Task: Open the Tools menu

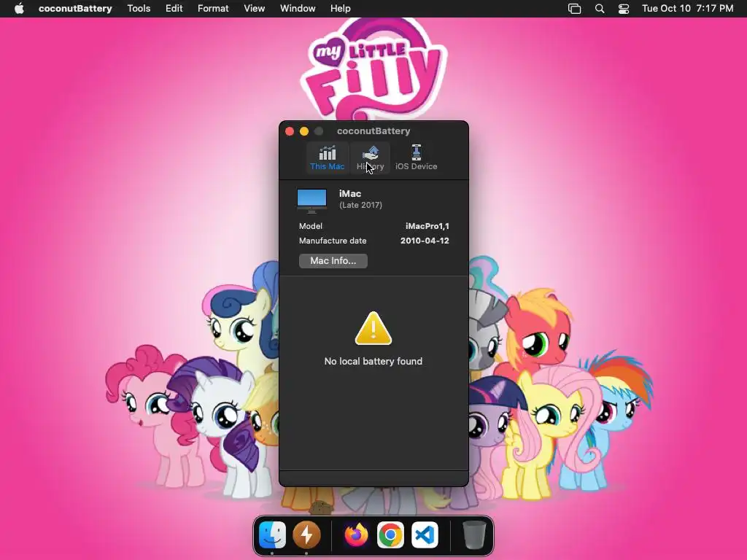Action: (139, 9)
